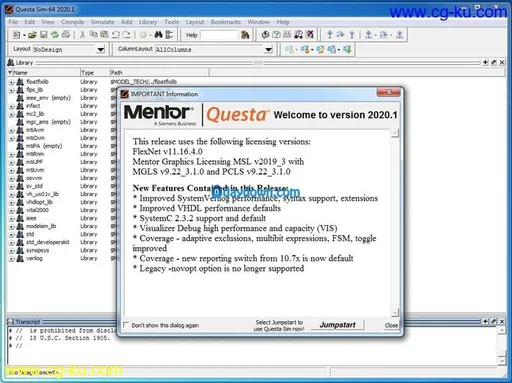Click the search icon beside Help field

click(245, 35)
